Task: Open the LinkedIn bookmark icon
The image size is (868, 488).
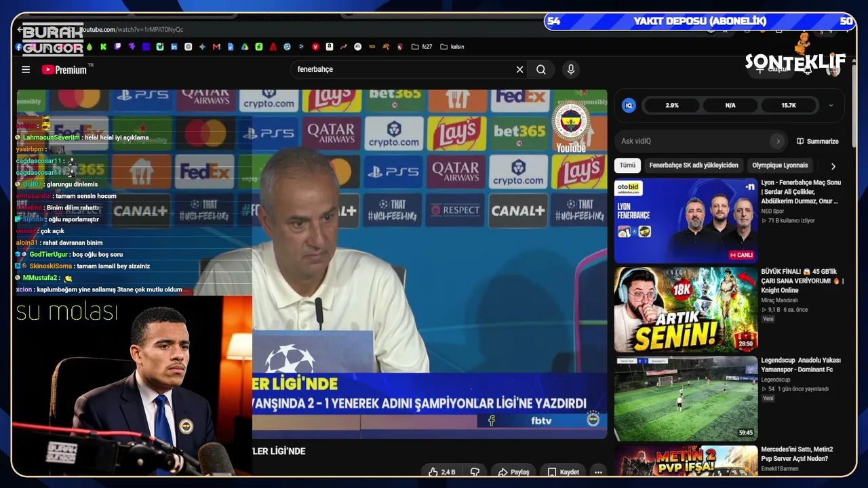Action: pyautogui.click(x=174, y=47)
